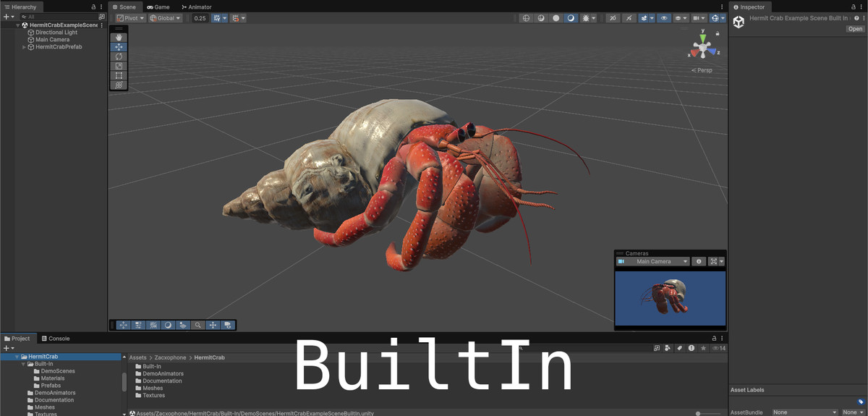This screenshot has height=416, width=868.
Task: Click Project favorites star icon
Action: pyautogui.click(x=703, y=348)
